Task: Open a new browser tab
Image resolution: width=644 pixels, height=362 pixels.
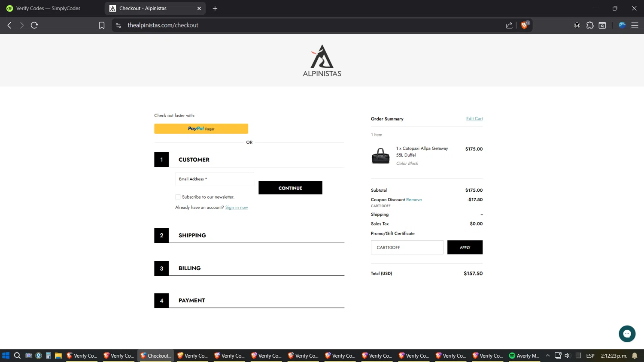Action: pyautogui.click(x=215, y=8)
